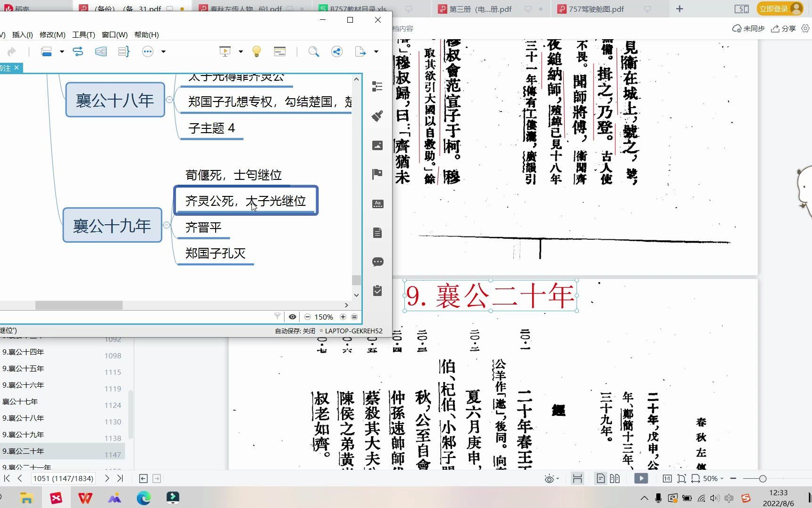
Task: Open eye protection mode options in PDF reader
Action: tap(552, 479)
